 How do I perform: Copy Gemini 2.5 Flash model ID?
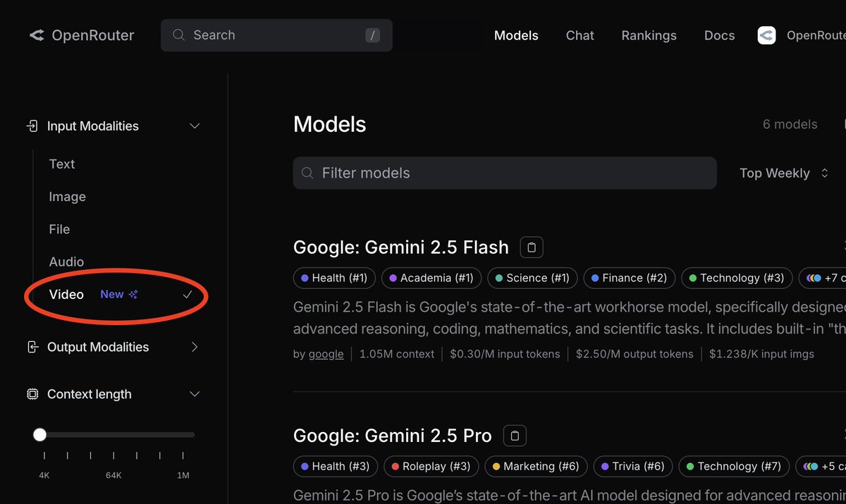pyautogui.click(x=532, y=247)
